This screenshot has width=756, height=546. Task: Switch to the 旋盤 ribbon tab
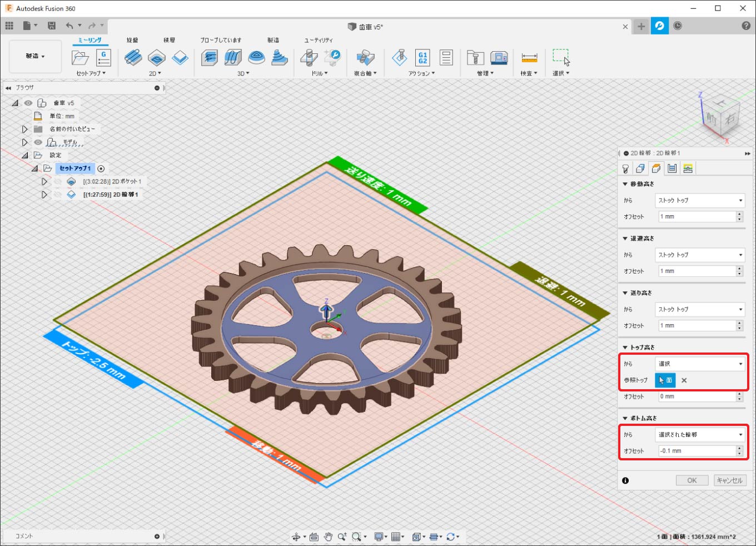(x=132, y=40)
